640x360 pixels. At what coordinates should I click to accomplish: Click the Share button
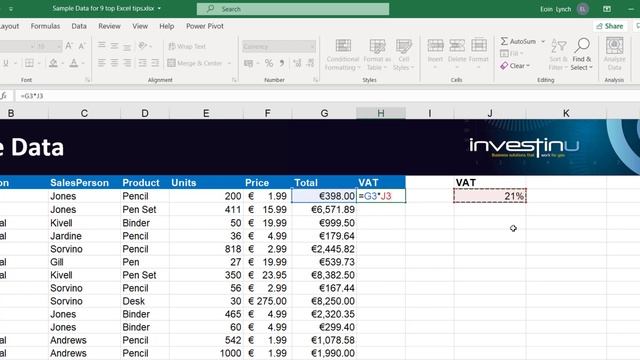click(610, 26)
